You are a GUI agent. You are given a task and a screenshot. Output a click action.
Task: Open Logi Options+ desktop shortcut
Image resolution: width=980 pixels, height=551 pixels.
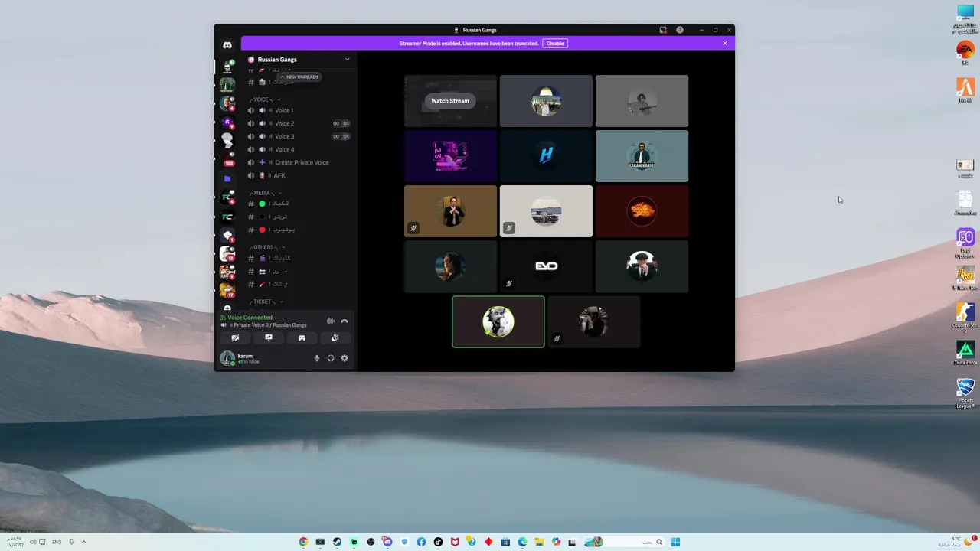[965, 243]
